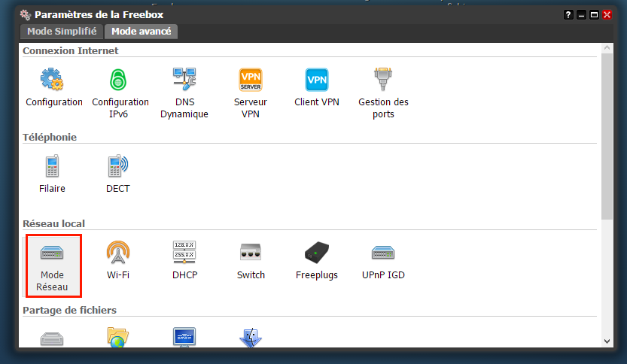Click the Partage de fichiers heading
The width and height of the screenshot is (627, 364).
tap(69, 310)
